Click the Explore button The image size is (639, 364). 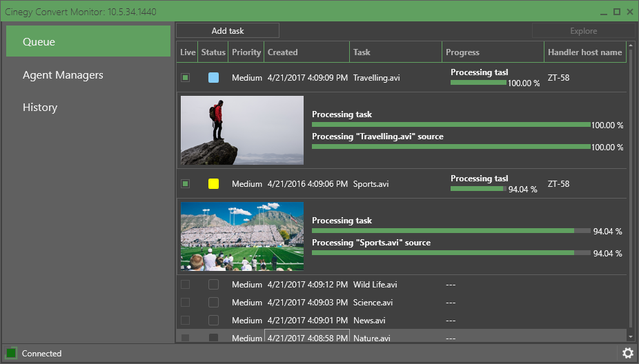pos(584,30)
